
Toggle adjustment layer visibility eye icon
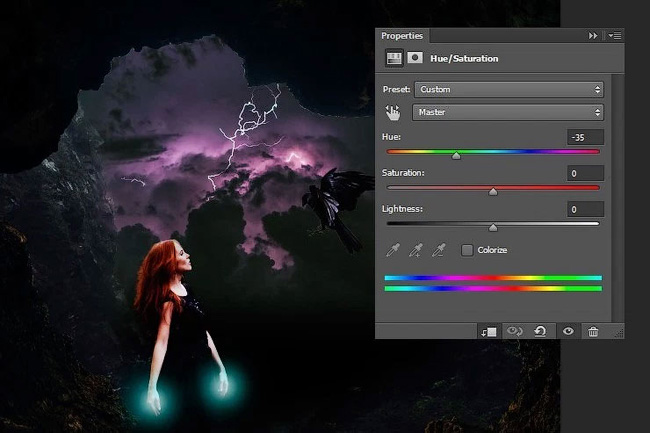(568, 331)
